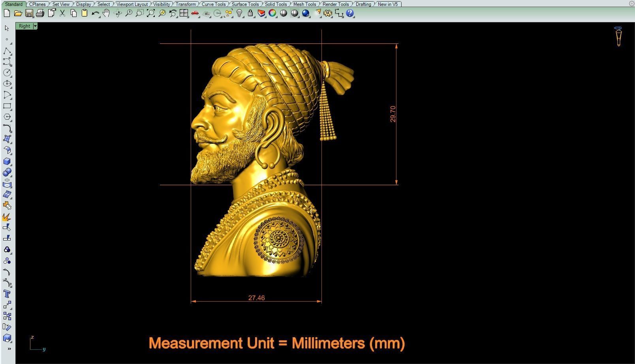Choose Zoom Dynamic magnifier

(128, 13)
